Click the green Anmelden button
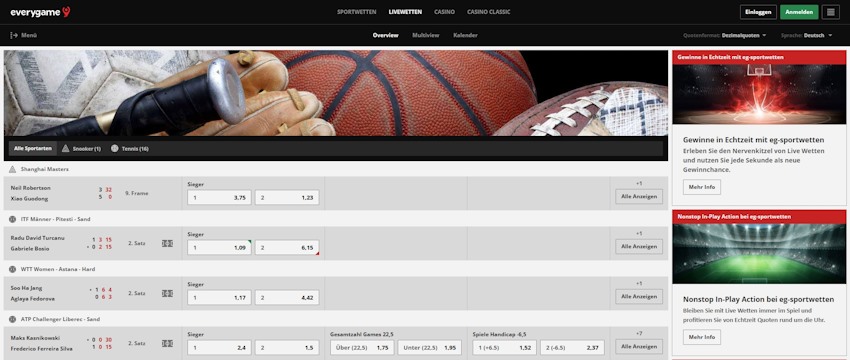850x360 pixels. (799, 12)
